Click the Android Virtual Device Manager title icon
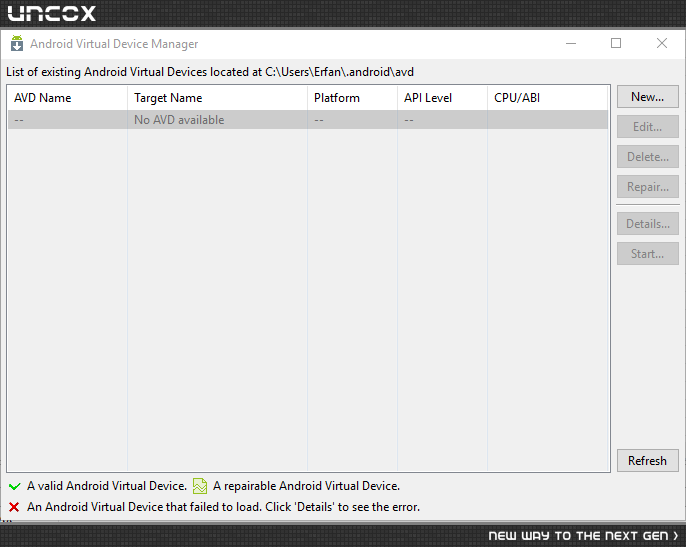The height and width of the screenshot is (547, 686). (17, 43)
